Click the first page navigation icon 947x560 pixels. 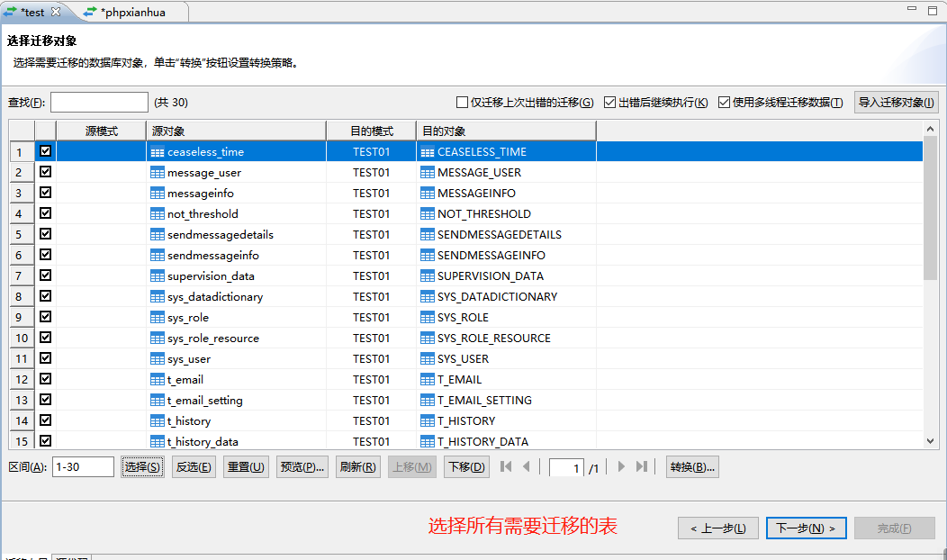tap(506, 466)
